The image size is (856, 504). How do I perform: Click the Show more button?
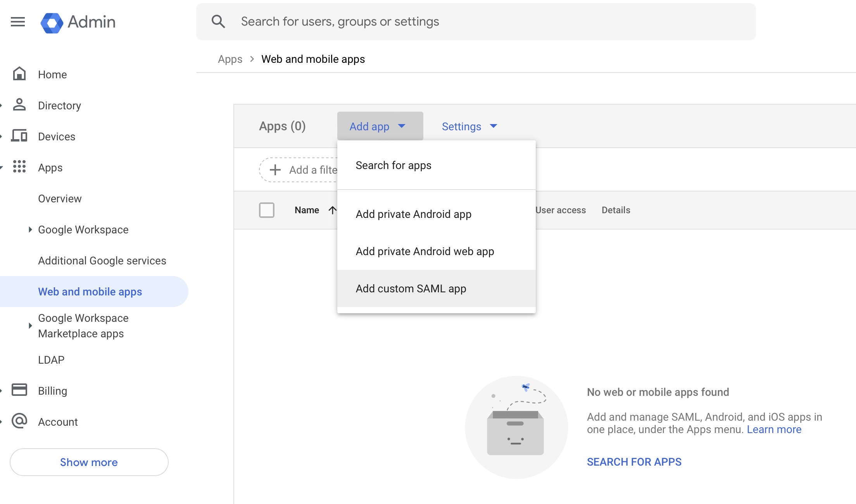click(89, 462)
